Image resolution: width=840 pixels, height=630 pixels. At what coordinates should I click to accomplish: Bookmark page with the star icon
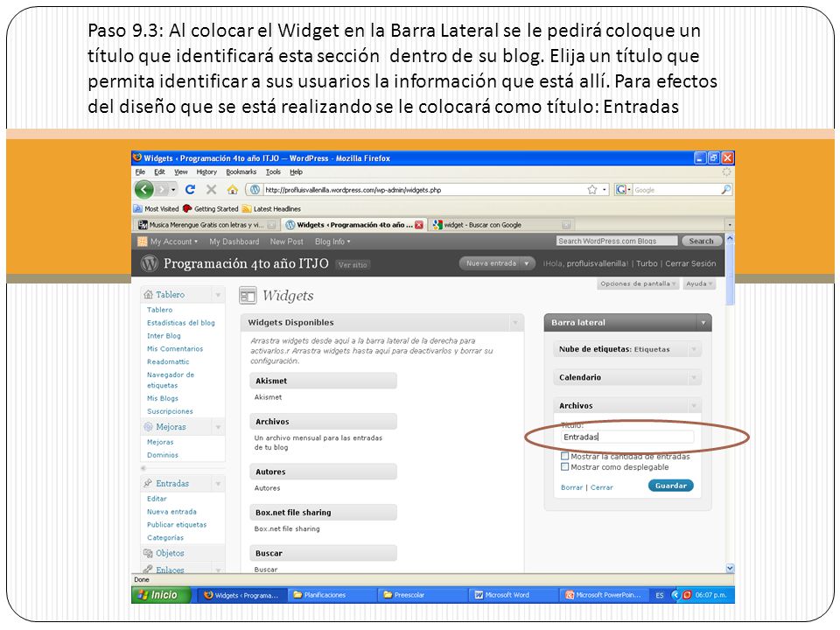592,190
